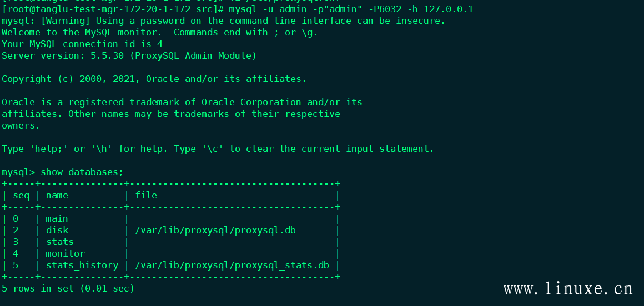This screenshot has height=306, width=644.
Task: Click the 'connection id is 4' line
Action: [82, 44]
